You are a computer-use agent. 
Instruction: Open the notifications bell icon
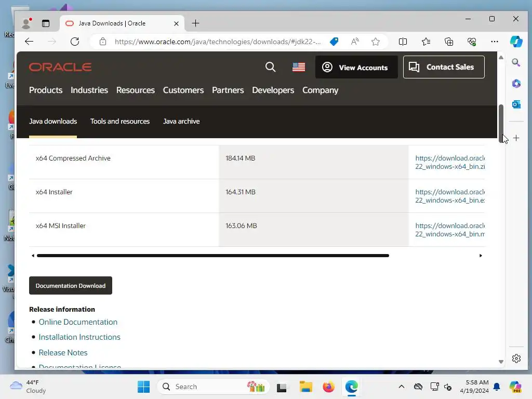pyautogui.click(x=497, y=387)
